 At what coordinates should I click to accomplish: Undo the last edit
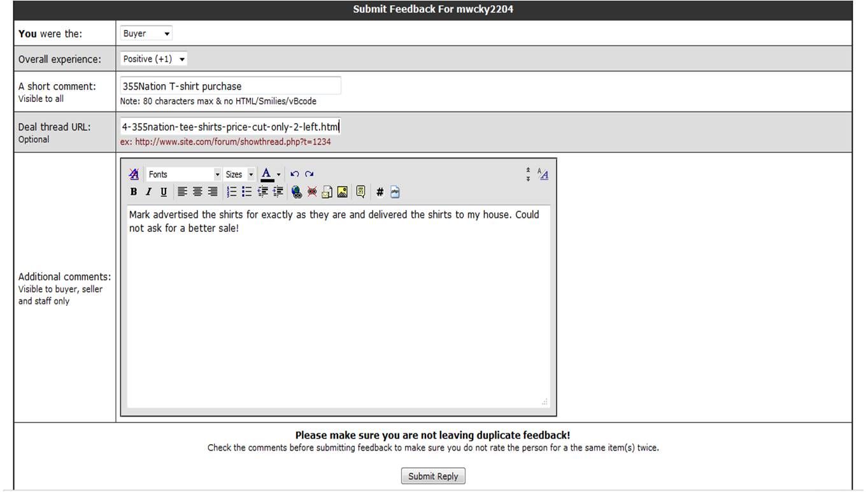pos(294,174)
